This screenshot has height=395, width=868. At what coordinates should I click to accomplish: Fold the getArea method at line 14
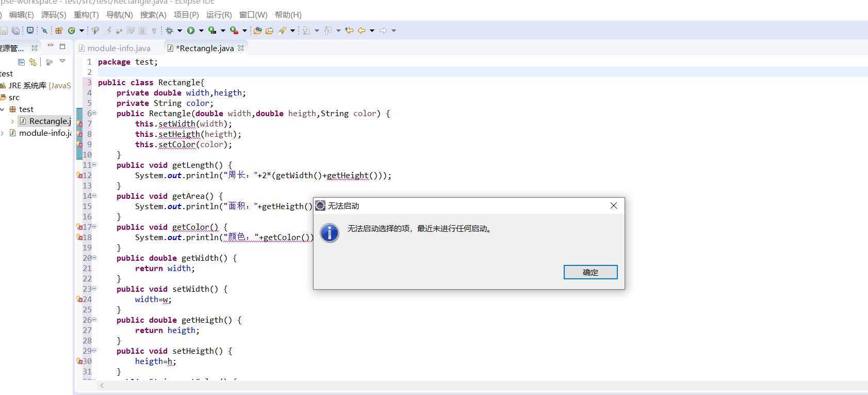click(94, 196)
